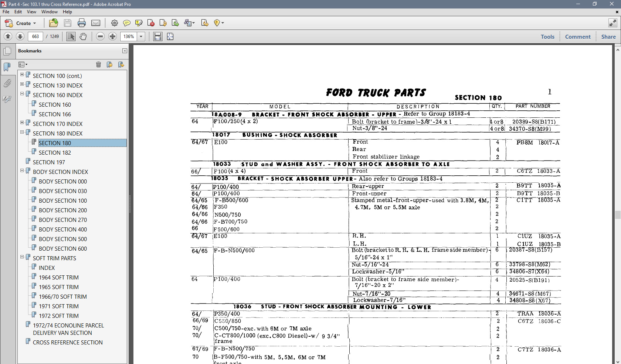Screen dimensions: 621x364
Task: Open the Create dropdown arrow
Action: tap(35, 23)
